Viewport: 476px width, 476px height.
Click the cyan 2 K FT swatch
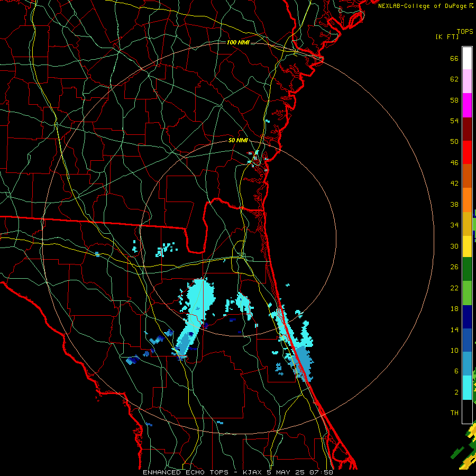pos(467,388)
